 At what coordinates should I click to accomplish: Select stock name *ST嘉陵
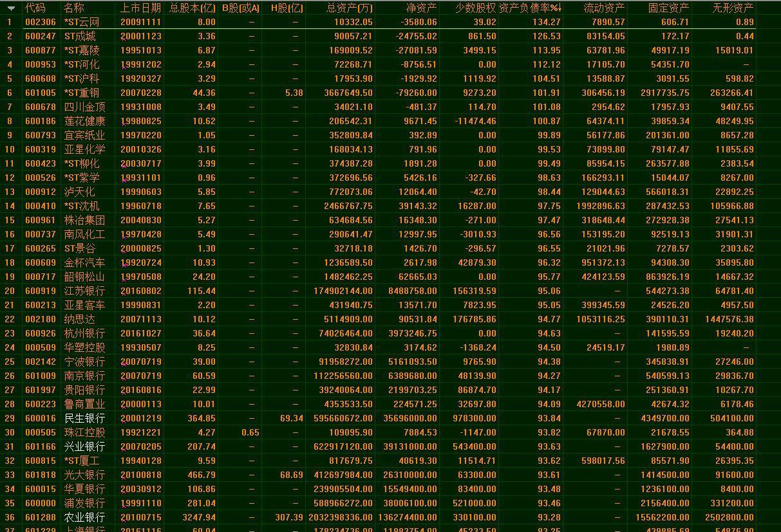(x=82, y=50)
